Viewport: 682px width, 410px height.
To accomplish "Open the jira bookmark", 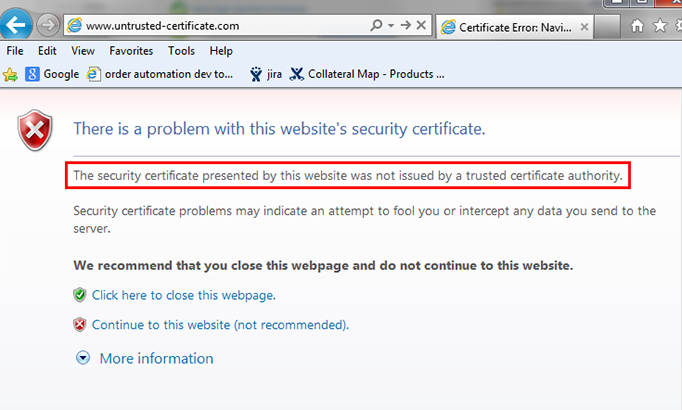I will (266, 74).
